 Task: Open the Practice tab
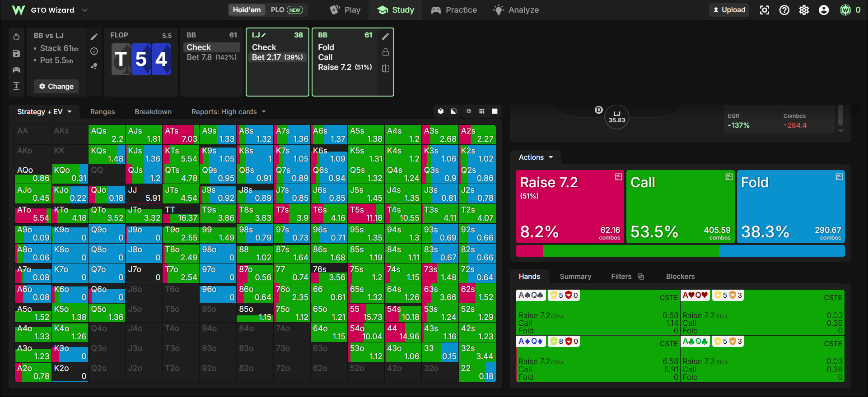pos(454,10)
